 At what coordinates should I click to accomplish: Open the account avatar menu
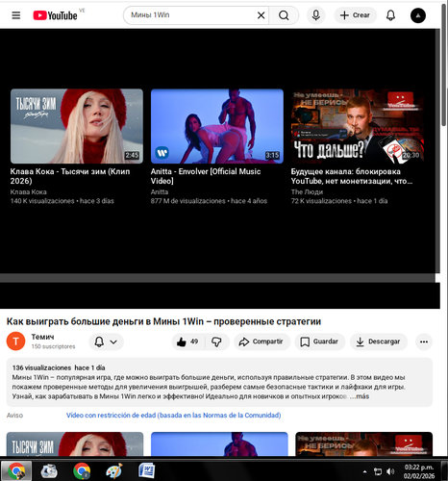pos(418,15)
